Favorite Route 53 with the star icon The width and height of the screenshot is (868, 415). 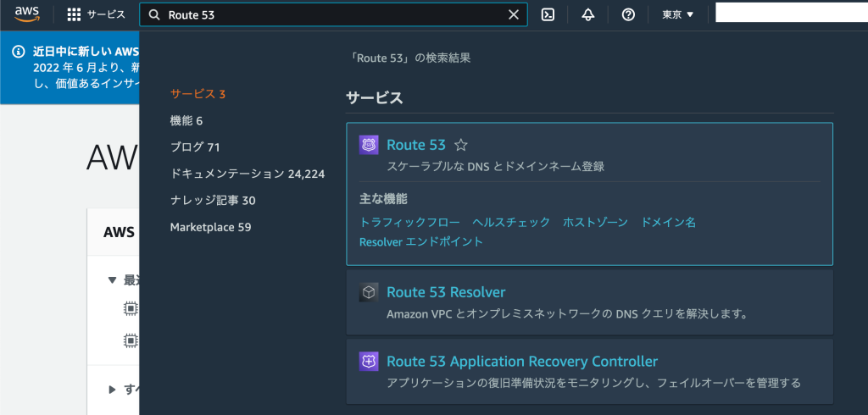coord(460,146)
